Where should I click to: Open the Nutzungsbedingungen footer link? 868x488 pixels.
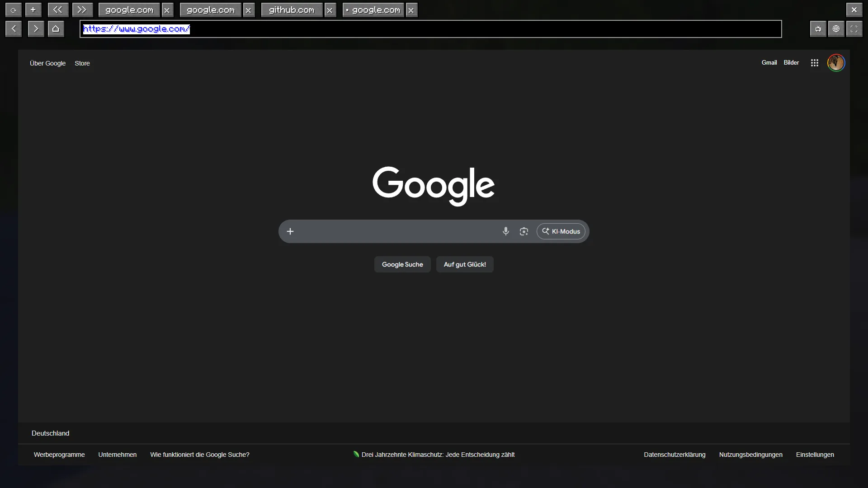click(750, 455)
